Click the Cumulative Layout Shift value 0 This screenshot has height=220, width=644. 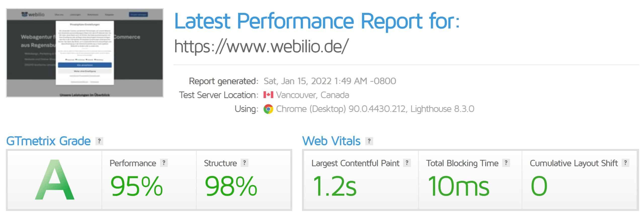pyautogui.click(x=539, y=186)
